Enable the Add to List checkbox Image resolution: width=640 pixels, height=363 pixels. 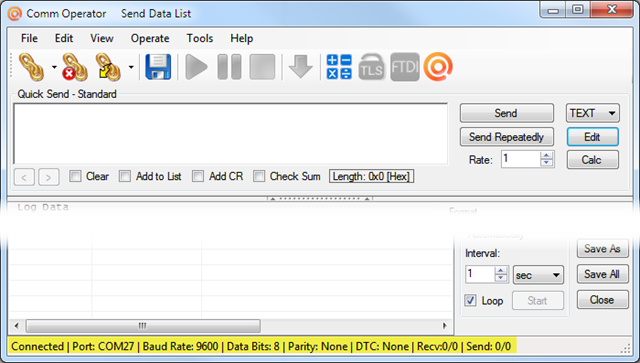point(125,176)
